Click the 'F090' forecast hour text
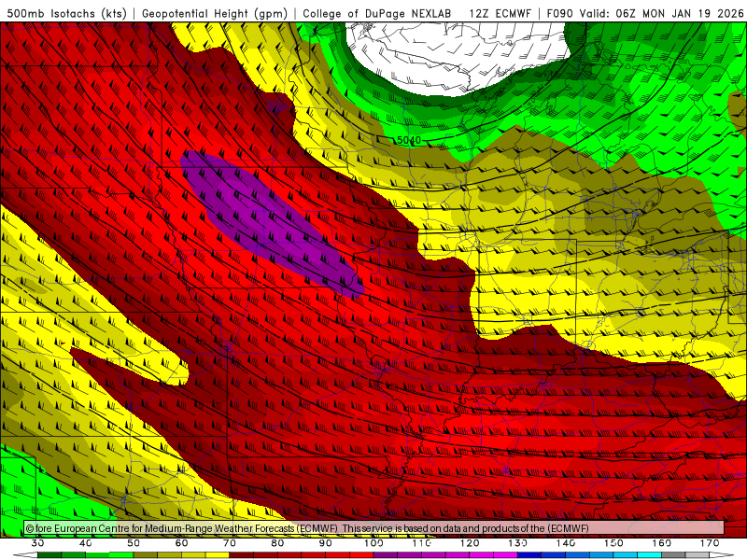747x560 pixels. point(559,13)
